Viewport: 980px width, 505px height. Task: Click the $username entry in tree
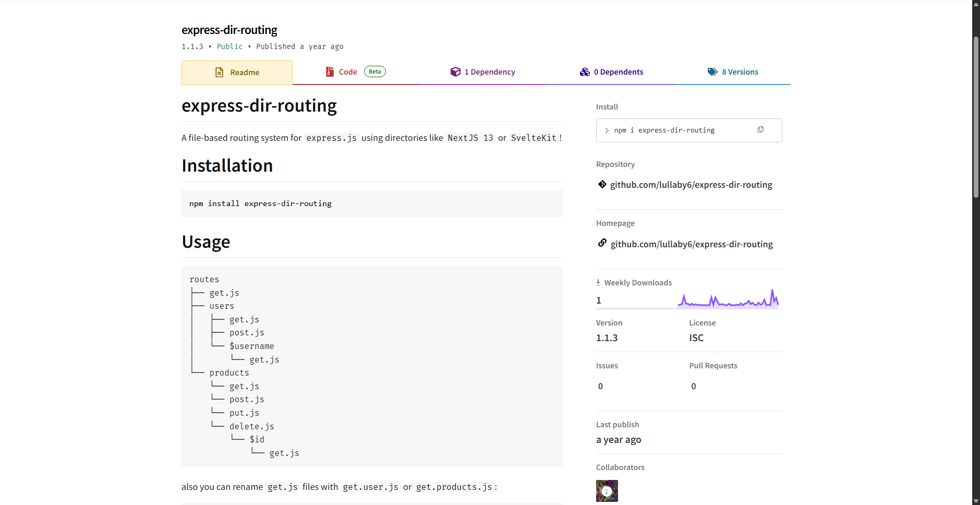click(x=252, y=346)
